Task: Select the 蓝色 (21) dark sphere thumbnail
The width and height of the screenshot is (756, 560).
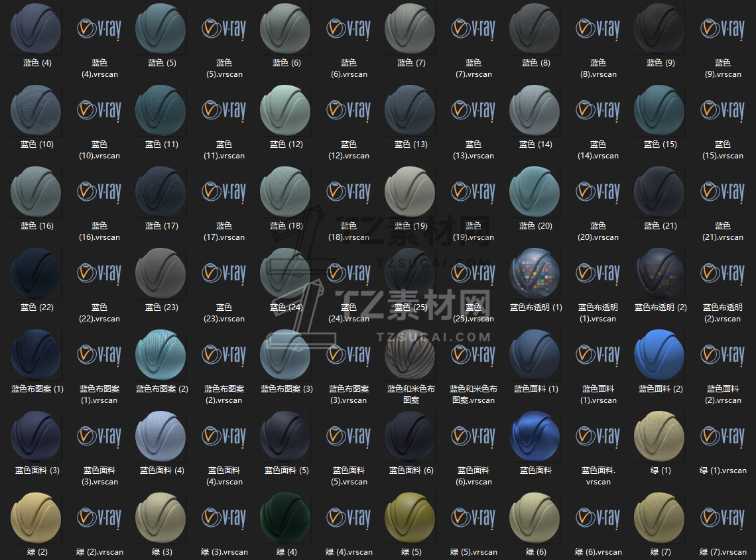Action: pyautogui.click(x=660, y=192)
